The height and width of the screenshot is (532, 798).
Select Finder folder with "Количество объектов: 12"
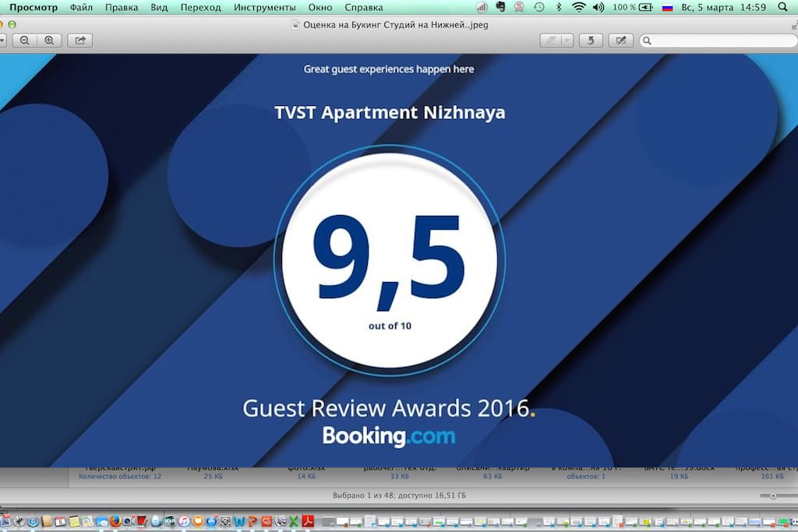(120, 477)
